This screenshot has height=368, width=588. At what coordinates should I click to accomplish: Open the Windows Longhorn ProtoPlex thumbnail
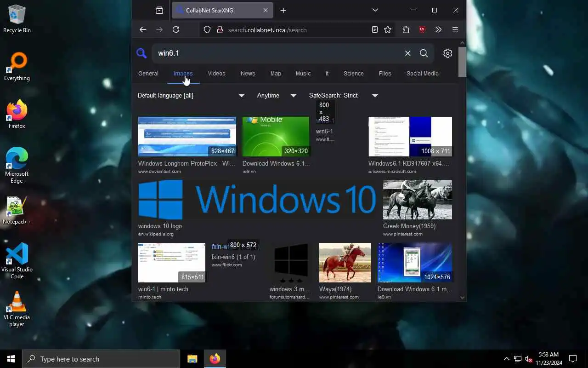tap(187, 137)
